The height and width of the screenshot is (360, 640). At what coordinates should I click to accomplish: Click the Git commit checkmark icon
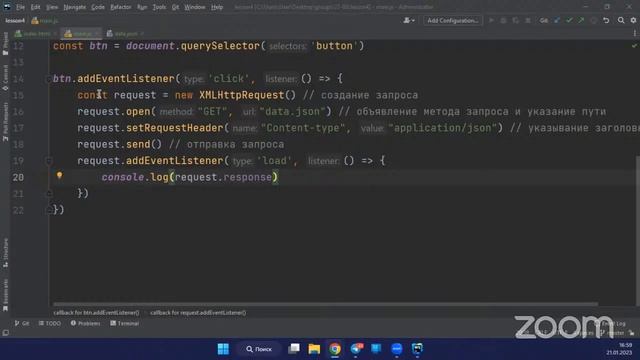[x=569, y=20]
